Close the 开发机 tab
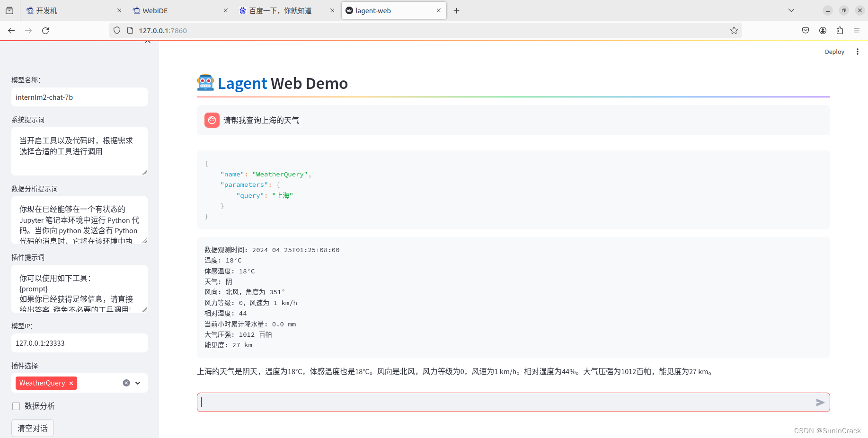 [119, 10]
